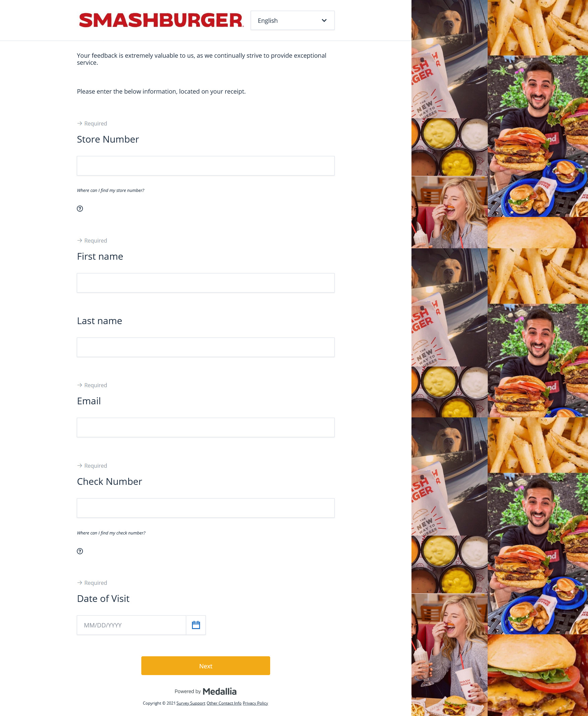Focus the Store Number input field
588x716 pixels.
[x=206, y=166]
